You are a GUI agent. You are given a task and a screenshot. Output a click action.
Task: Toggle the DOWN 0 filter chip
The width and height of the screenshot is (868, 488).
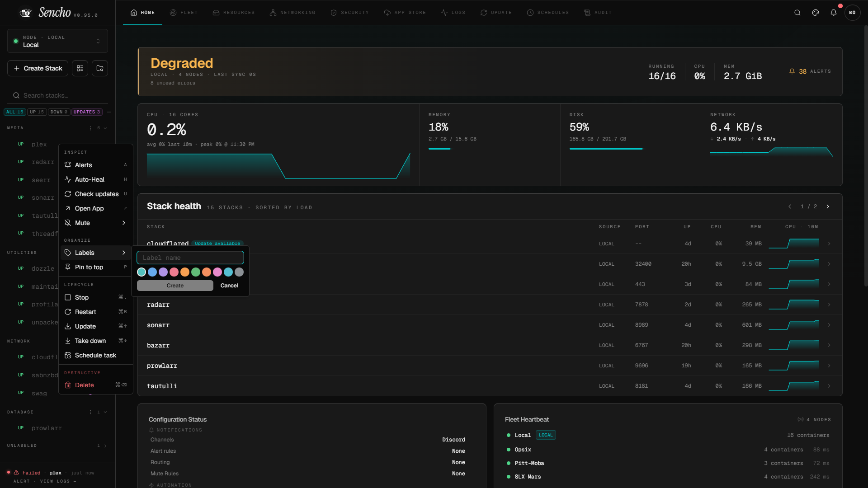tap(59, 112)
